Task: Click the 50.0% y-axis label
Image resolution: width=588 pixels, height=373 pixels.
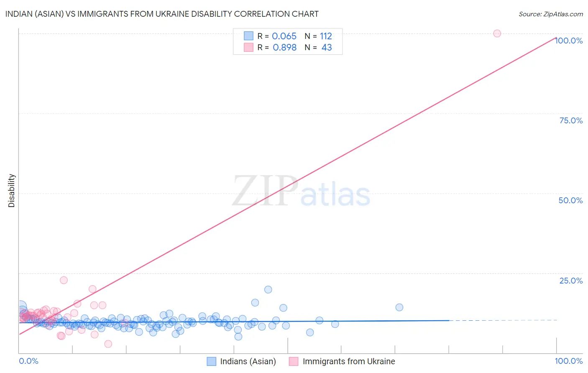Action: 570,200
